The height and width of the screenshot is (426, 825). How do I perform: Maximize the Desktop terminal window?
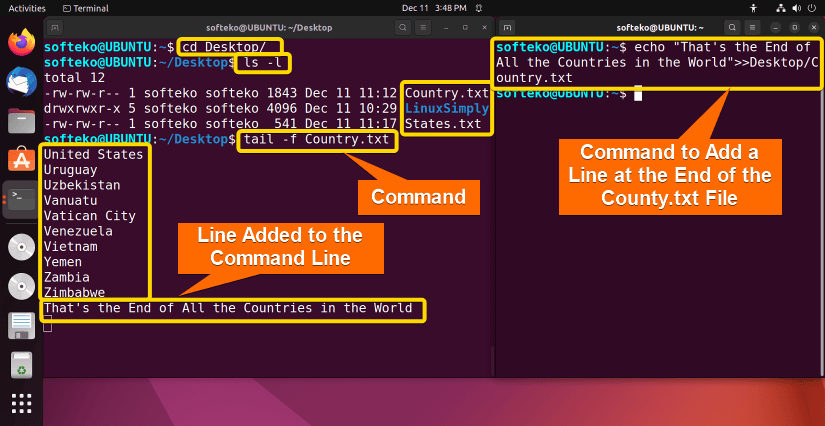pyautogui.click(x=465, y=27)
